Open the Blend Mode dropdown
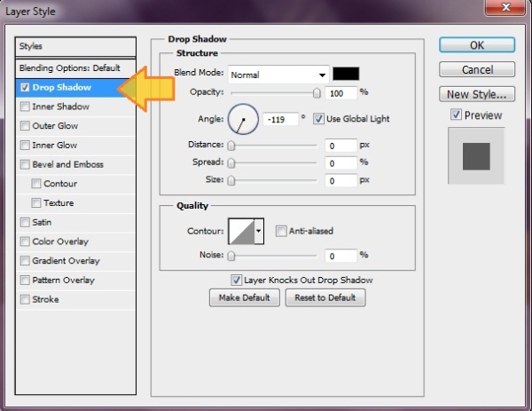The image size is (532, 411). click(x=278, y=75)
